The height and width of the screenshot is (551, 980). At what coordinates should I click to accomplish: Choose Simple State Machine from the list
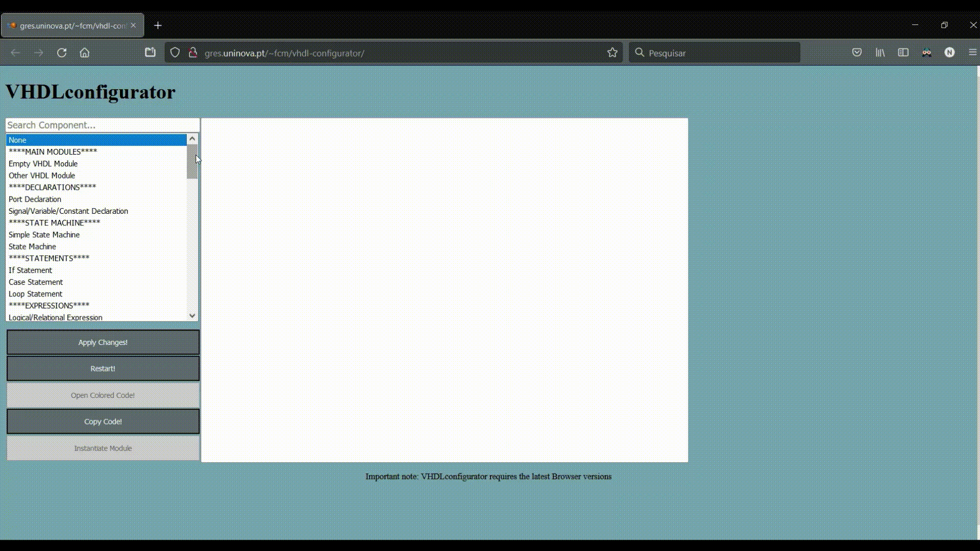pyautogui.click(x=44, y=235)
